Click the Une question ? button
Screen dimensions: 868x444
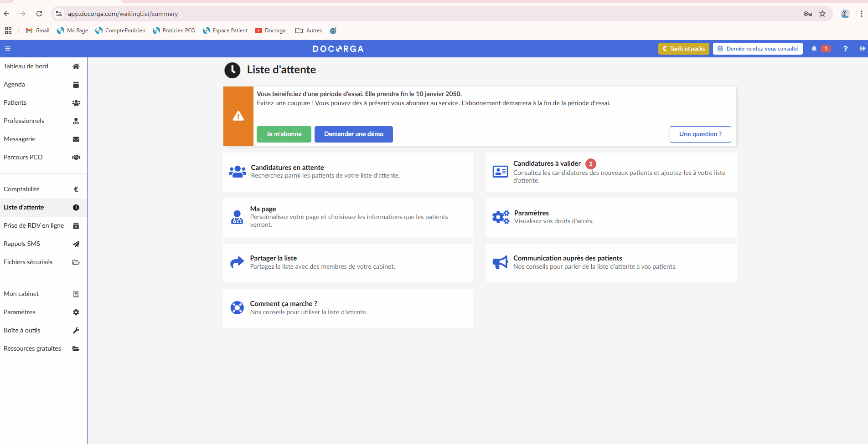(700, 134)
